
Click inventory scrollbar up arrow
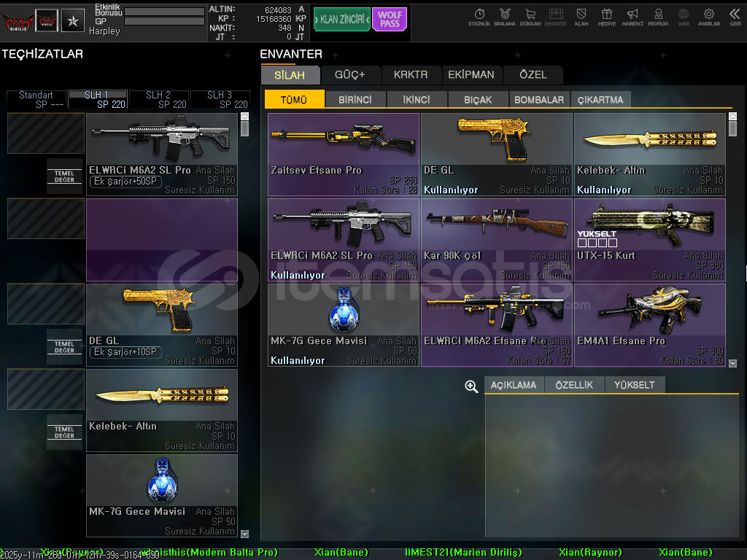(x=732, y=116)
